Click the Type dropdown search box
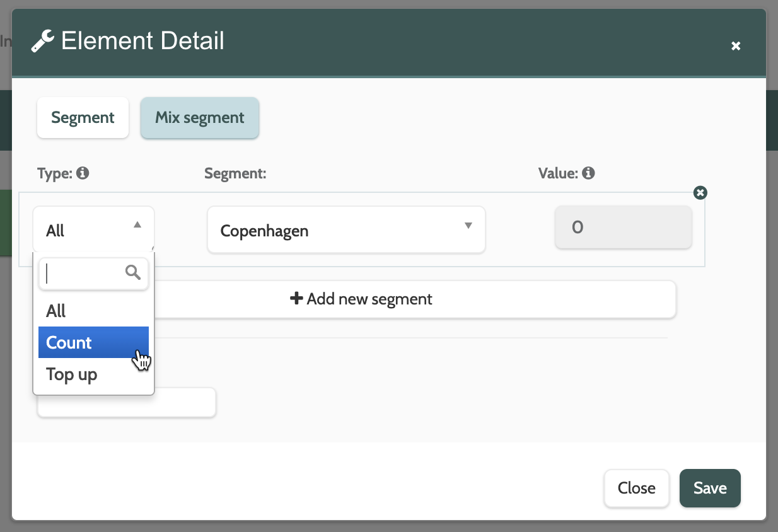The width and height of the screenshot is (778, 532). point(84,274)
